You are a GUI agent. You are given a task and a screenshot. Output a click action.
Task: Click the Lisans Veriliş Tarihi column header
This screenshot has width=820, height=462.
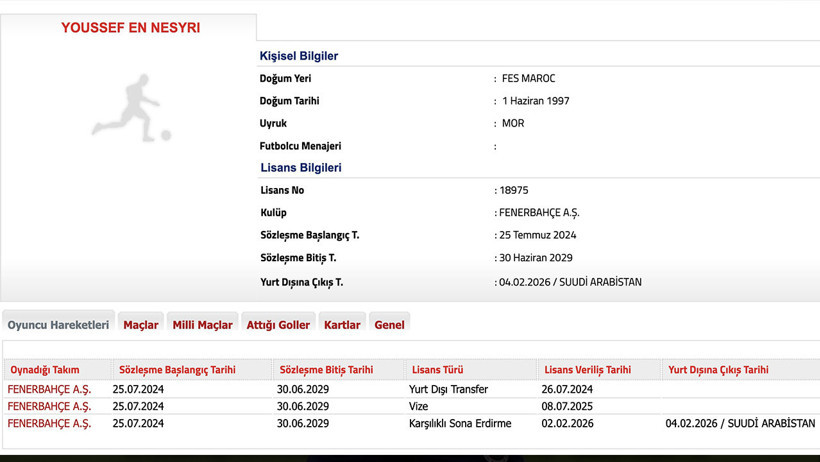click(x=587, y=370)
